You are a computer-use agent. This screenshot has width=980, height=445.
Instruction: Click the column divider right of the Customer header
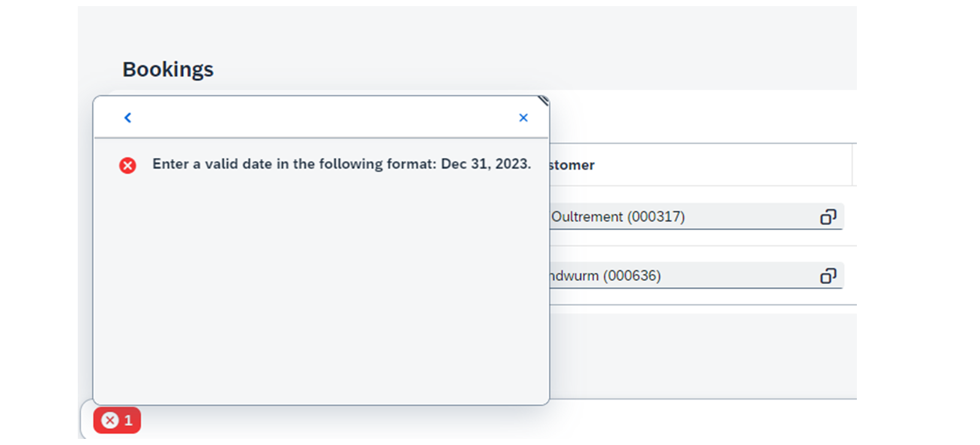[852, 165]
